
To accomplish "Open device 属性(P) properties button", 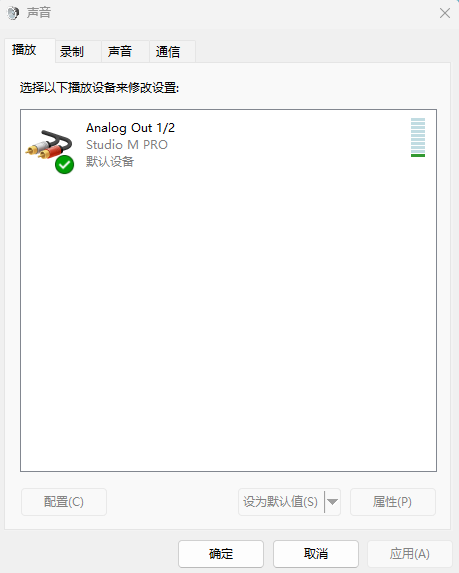I will 393,502.
